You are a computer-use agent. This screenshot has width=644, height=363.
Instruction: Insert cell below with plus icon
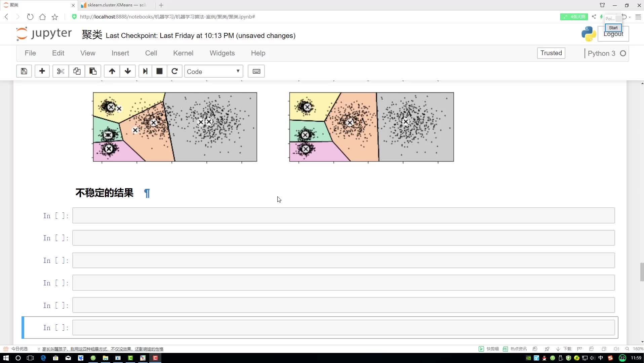(x=42, y=71)
